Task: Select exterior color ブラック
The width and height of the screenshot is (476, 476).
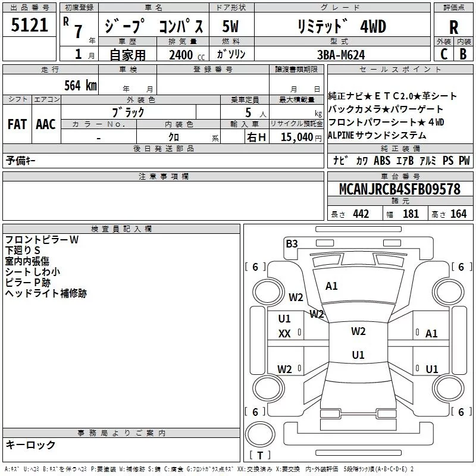Action: tap(128, 112)
